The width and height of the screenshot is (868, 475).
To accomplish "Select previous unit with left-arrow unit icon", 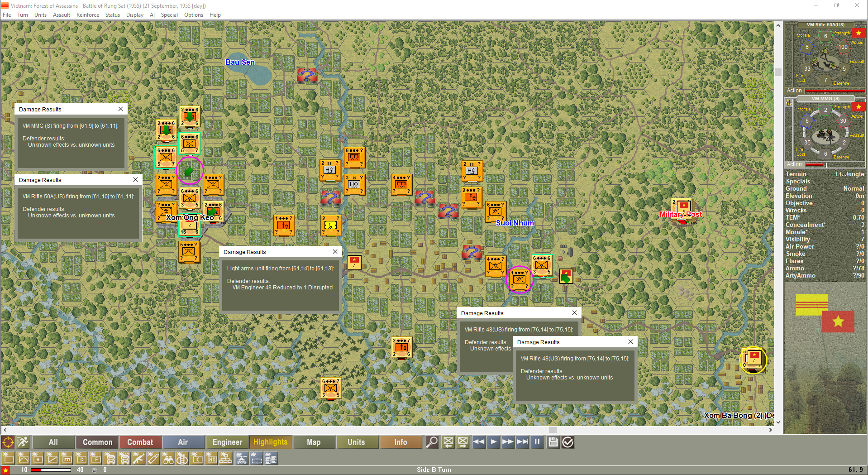I will tap(448, 442).
